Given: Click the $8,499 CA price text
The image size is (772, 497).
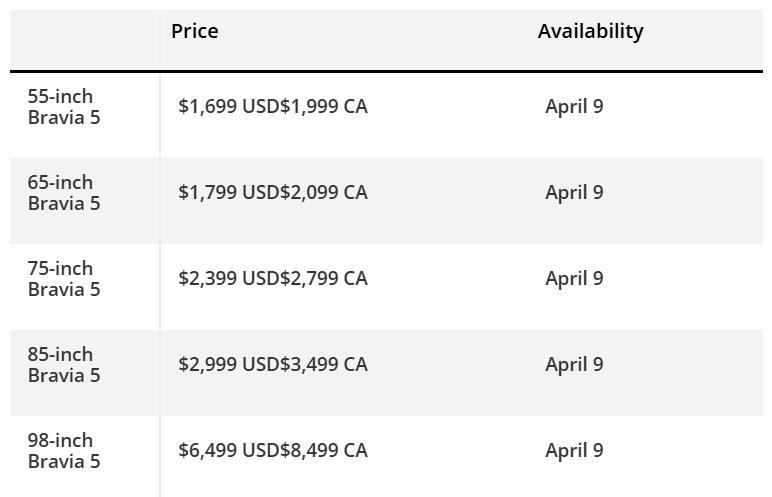Looking at the screenshot, I should [x=324, y=450].
